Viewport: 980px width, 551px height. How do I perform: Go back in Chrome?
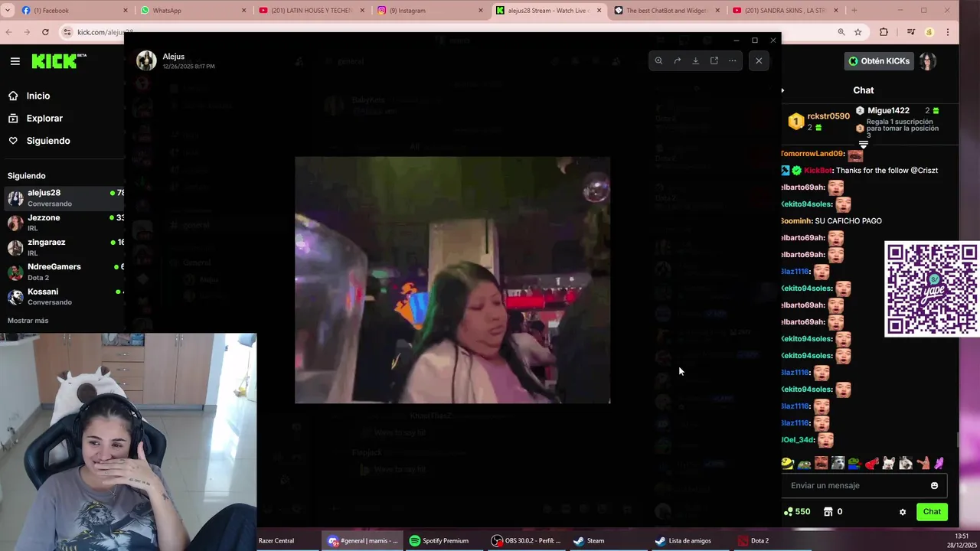tap(8, 32)
